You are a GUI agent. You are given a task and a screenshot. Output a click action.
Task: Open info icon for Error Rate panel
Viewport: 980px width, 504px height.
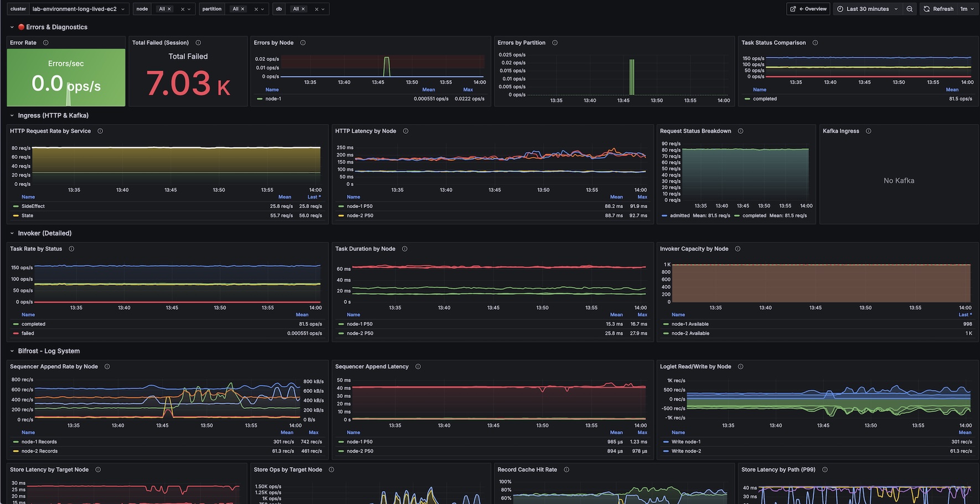pyautogui.click(x=46, y=43)
